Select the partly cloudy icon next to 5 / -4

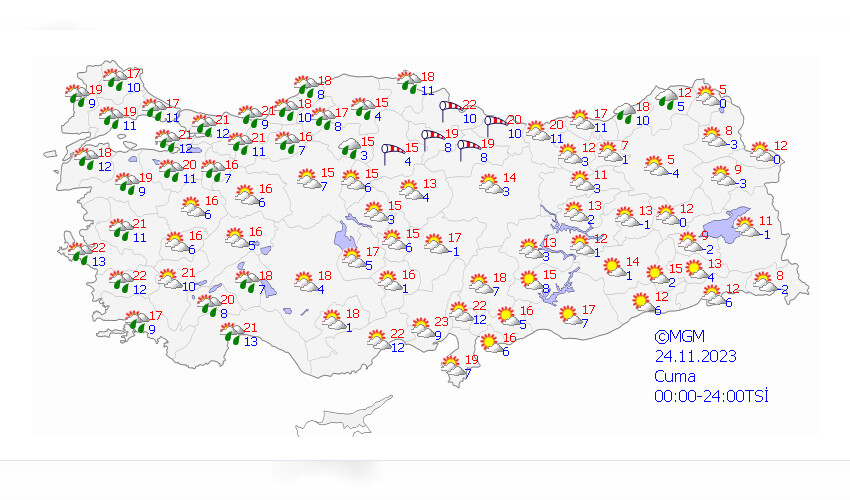656,166
